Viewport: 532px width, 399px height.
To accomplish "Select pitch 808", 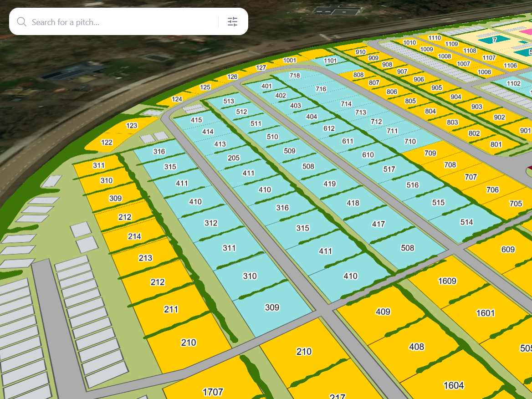I will tap(358, 75).
